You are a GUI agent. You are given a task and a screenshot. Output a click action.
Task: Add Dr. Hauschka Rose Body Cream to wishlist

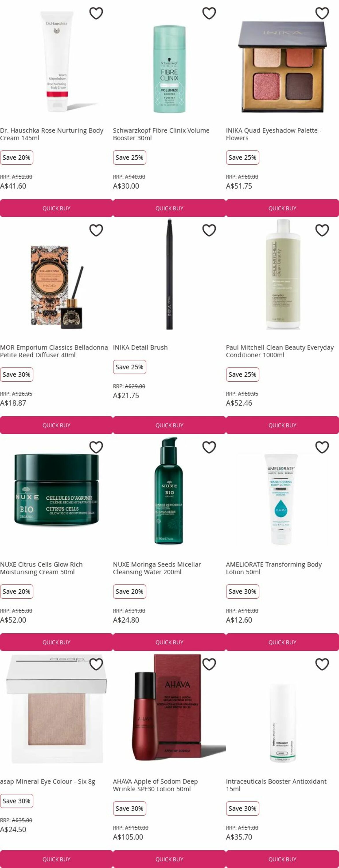tap(96, 13)
